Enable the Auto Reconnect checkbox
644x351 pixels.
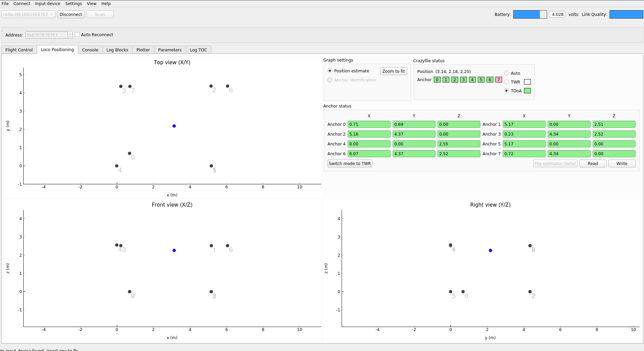tap(77, 34)
